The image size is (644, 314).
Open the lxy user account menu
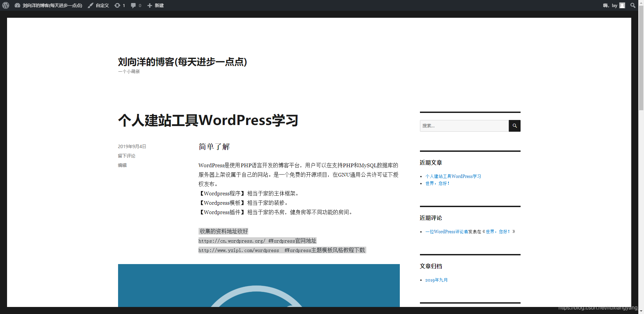click(614, 5)
